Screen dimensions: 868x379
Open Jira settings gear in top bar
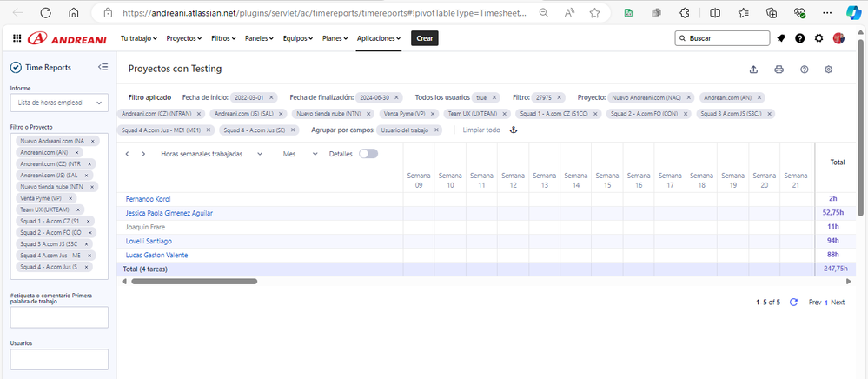coord(819,38)
